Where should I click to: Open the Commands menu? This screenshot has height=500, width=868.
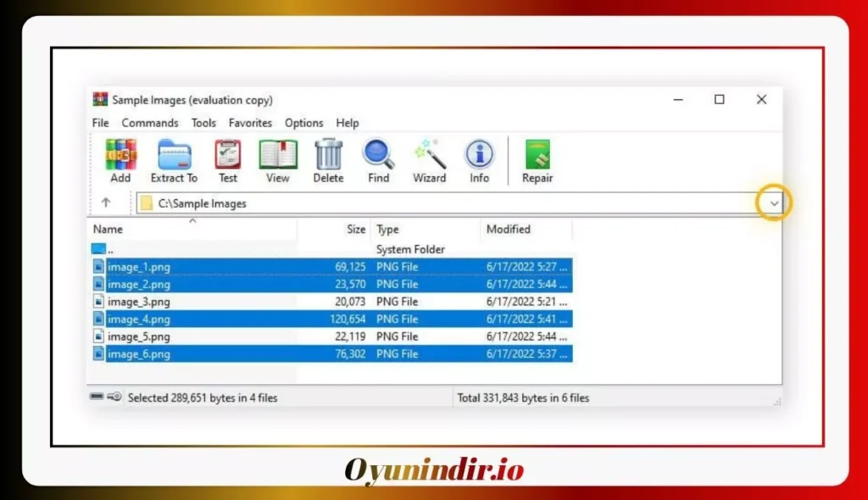(150, 123)
